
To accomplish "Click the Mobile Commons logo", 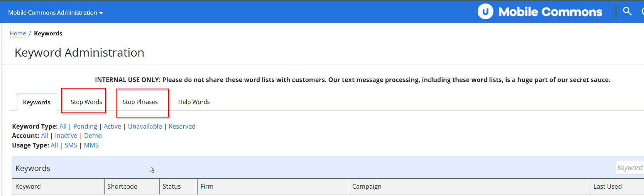I will click(x=540, y=12).
